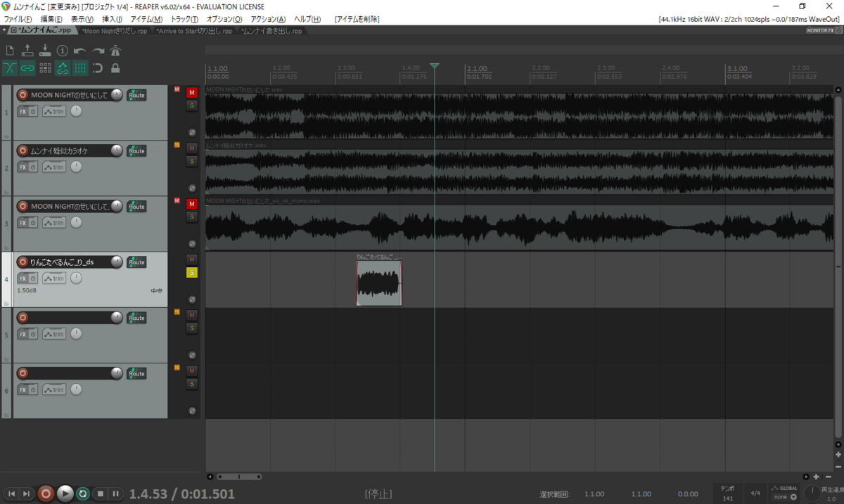
Task: Arm record on track 5
Action: (23, 318)
